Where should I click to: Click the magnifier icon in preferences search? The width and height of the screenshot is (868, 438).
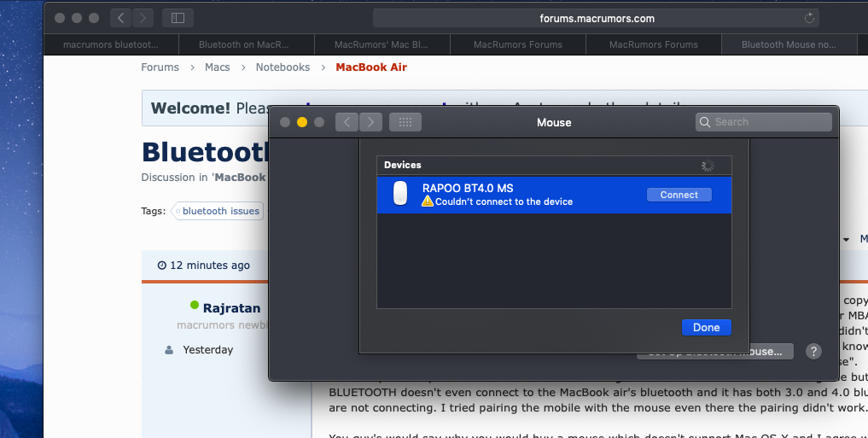(705, 122)
